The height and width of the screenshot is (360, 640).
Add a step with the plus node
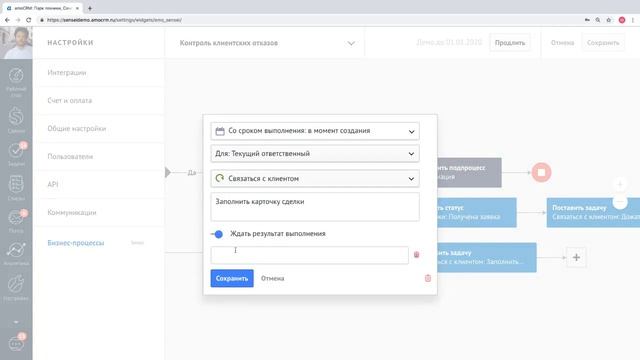tap(576, 258)
